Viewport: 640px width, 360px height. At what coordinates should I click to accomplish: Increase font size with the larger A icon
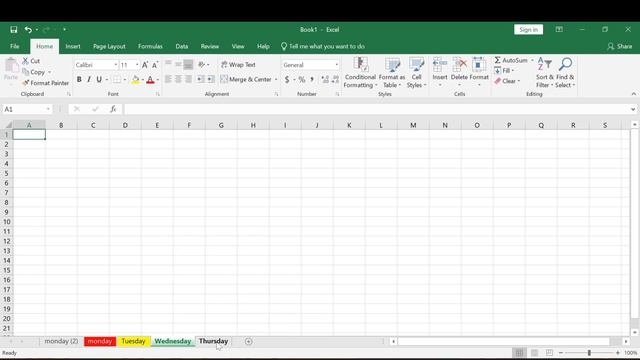(x=145, y=65)
